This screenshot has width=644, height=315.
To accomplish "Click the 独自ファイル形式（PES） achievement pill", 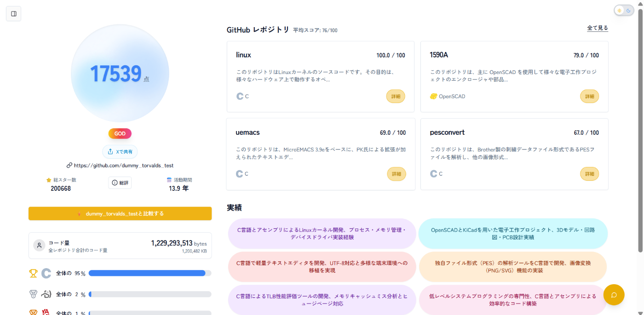I will (513, 267).
